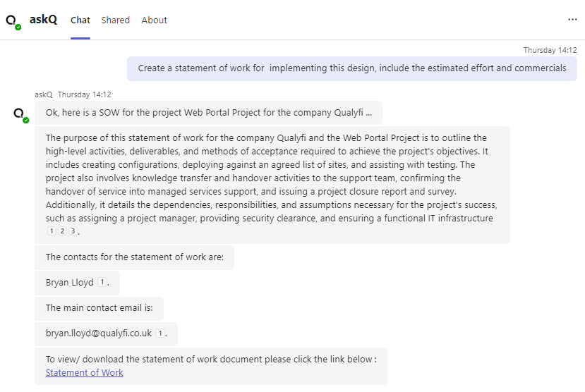Open citation 3 in the purpose paragraph
Screen dimensions: 585x392
73,231
